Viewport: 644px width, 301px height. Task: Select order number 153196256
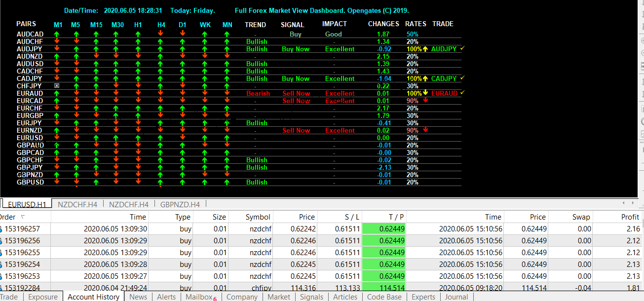22,241
